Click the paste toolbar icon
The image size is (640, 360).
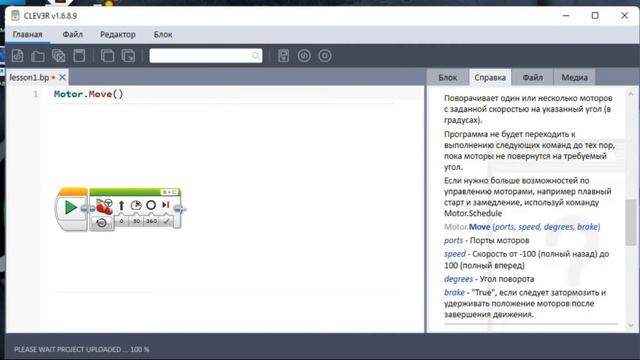(128, 56)
